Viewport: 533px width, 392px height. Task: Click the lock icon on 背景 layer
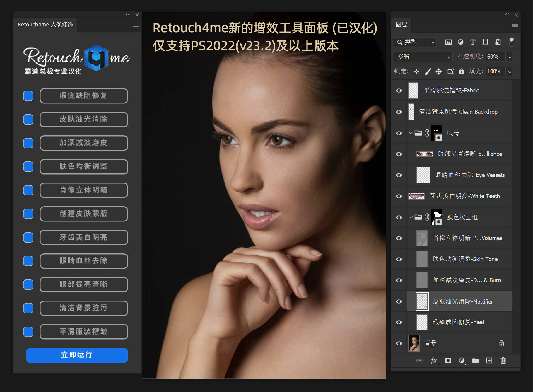tap(501, 343)
